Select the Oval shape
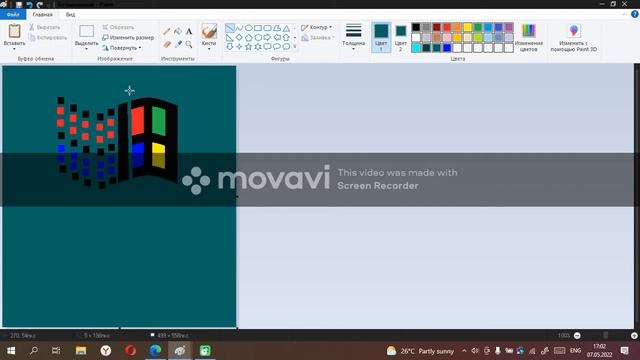The width and height of the screenshot is (640, 360). coord(249,28)
